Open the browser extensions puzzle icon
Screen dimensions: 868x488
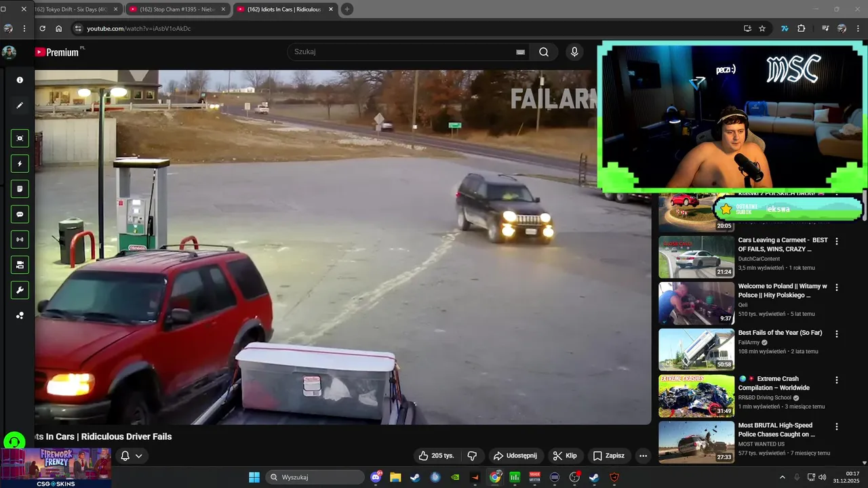click(x=802, y=28)
